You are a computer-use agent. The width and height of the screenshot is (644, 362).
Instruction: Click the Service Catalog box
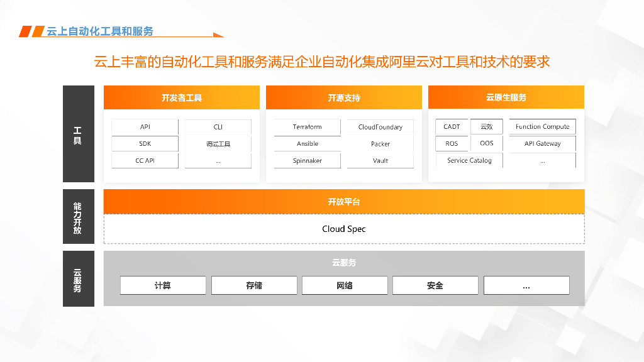coord(469,160)
